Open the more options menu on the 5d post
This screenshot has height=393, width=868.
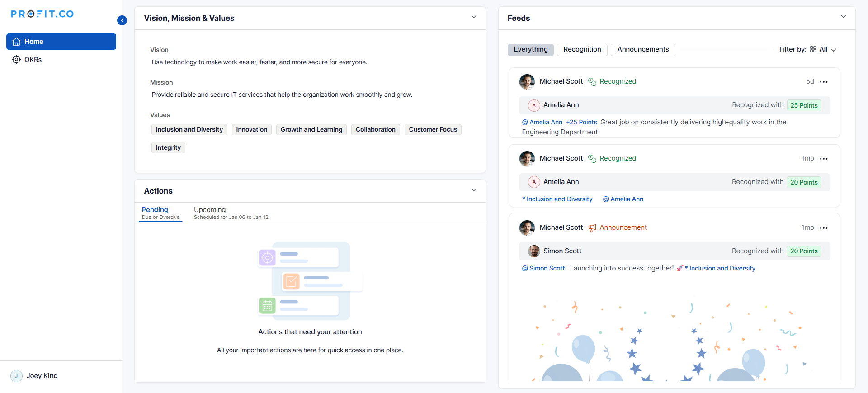[824, 82]
